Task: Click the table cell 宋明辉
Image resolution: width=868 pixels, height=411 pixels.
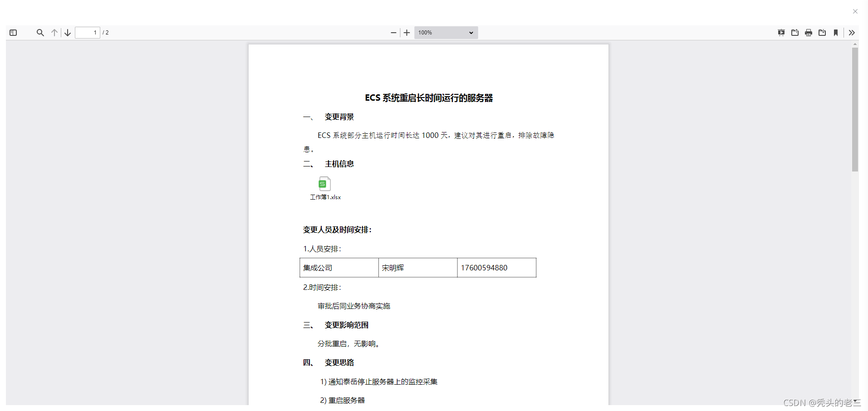Action: [x=418, y=268]
